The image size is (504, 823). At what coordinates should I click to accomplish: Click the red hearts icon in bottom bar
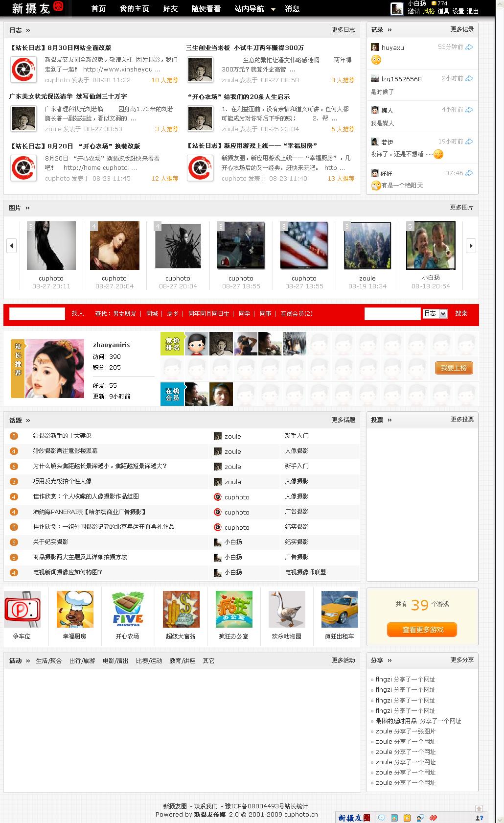coord(433,818)
